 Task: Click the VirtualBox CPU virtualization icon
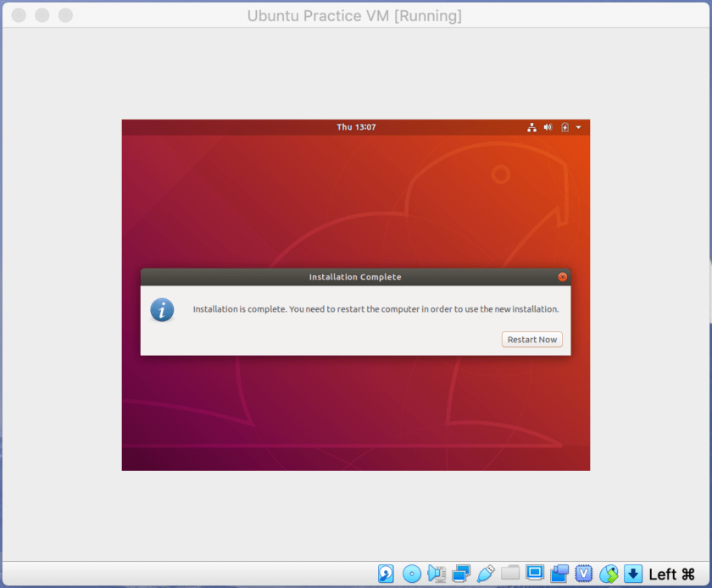(x=583, y=574)
